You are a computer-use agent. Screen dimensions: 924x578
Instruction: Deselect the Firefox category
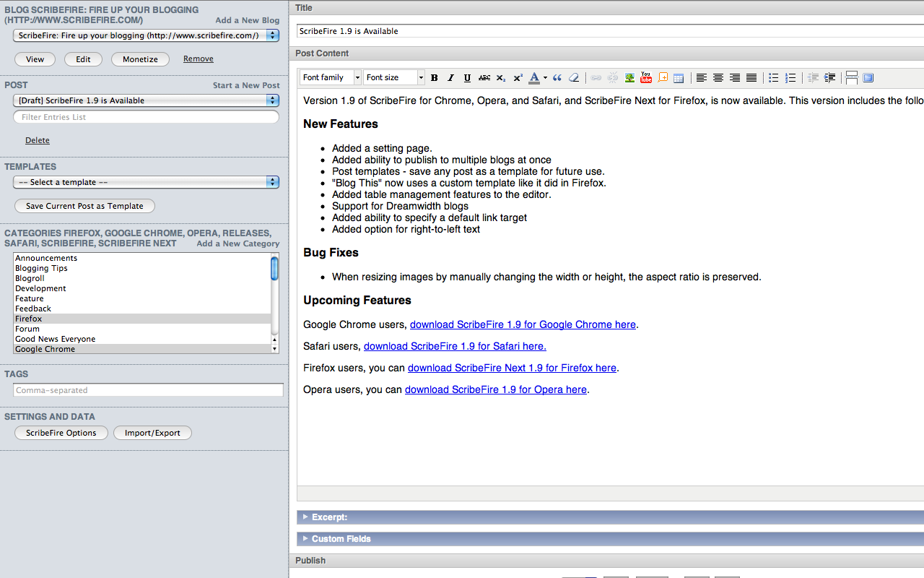pyautogui.click(x=142, y=319)
